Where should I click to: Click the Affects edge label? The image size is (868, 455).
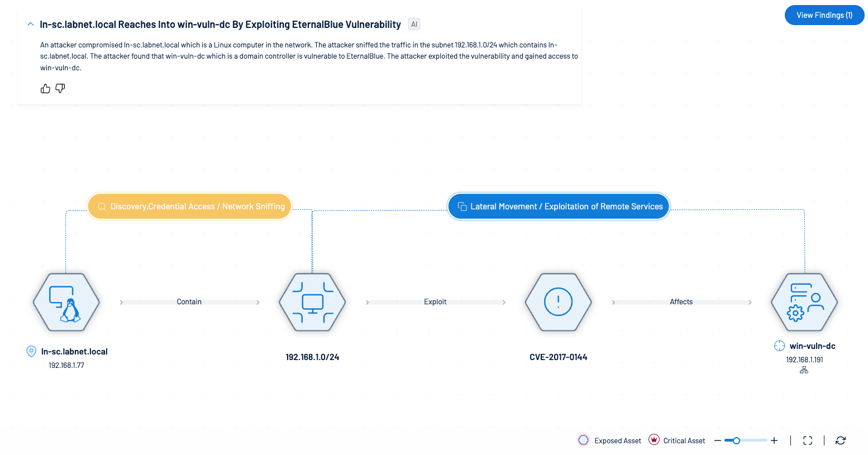681,301
